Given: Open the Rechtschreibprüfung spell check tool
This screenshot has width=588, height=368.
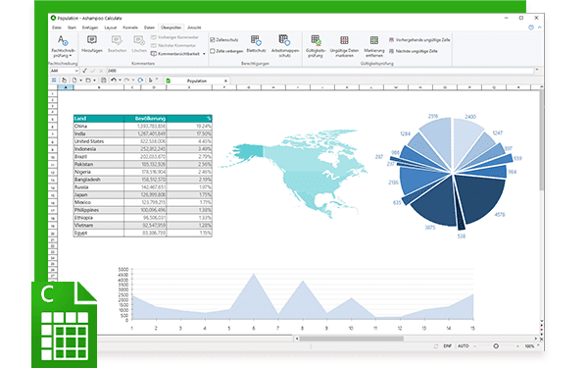Looking at the screenshot, I should [63, 46].
